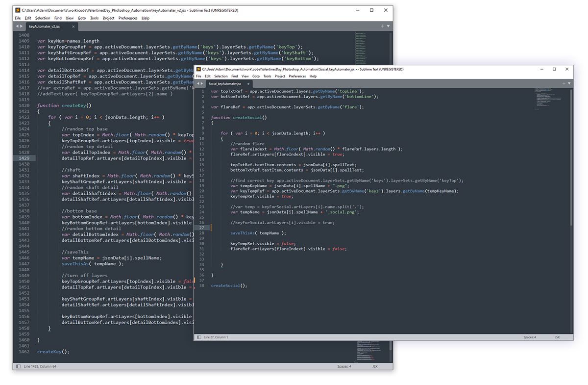
Task: Open the Project menu in the keyAutomater_v2 window
Action: [109, 18]
